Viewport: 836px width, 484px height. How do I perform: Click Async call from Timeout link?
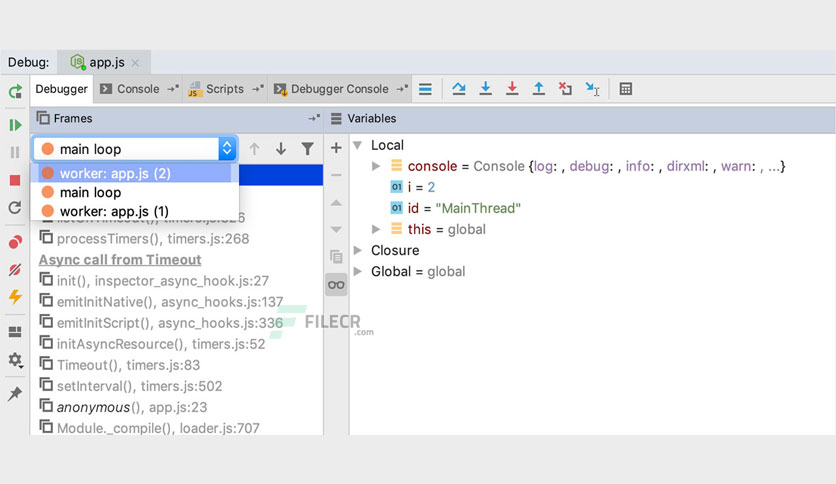(x=120, y=260)
